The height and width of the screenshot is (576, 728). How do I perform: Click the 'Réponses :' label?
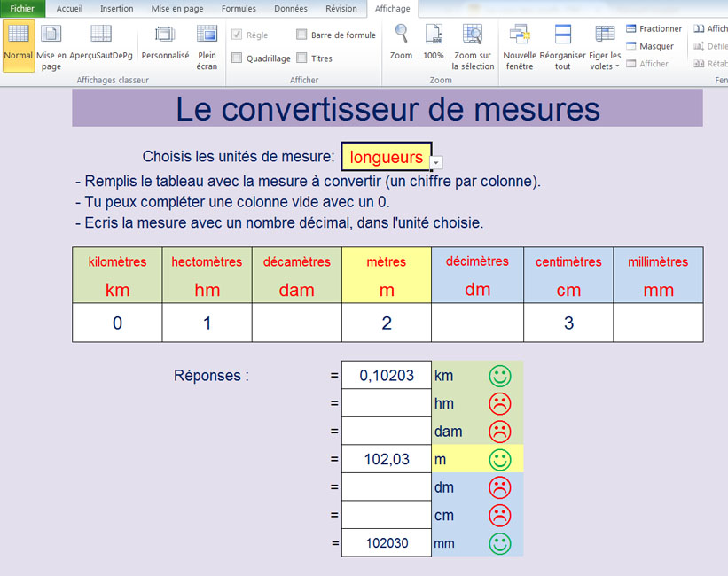tap(211, 375)
